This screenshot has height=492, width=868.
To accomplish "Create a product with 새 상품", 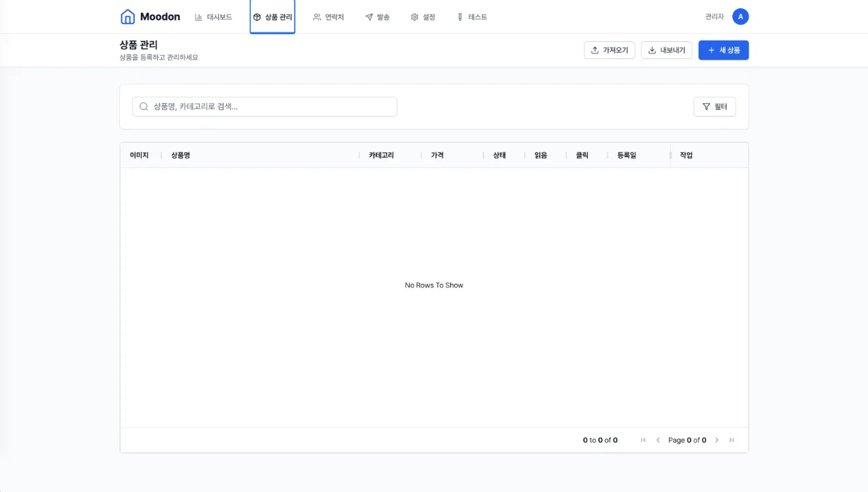I will click(x=724, y=50).
